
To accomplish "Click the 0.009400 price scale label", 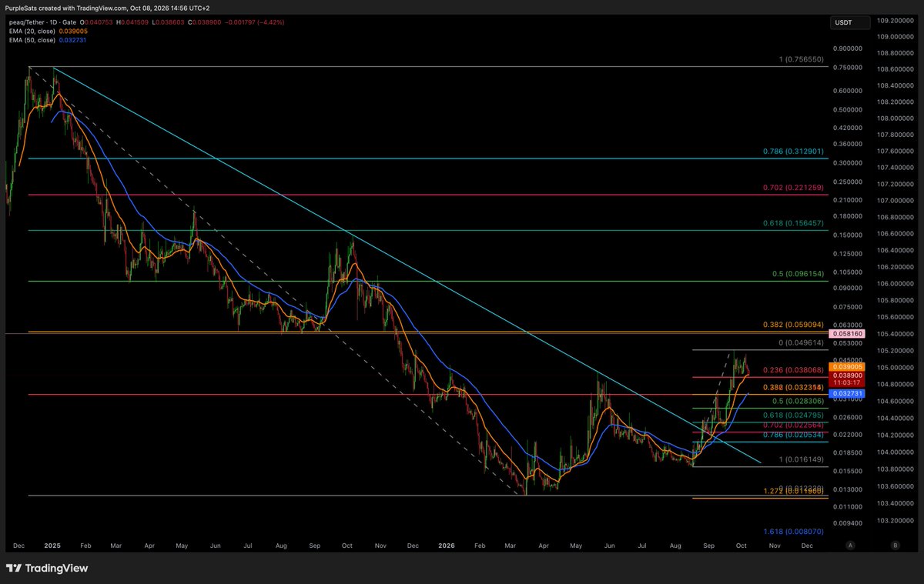I will (849, 522).
